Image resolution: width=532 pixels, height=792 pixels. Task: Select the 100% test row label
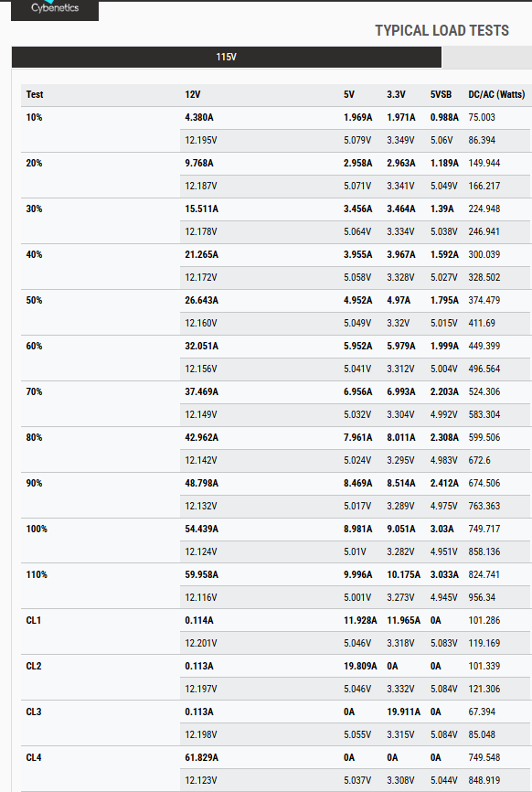[37, 529]
